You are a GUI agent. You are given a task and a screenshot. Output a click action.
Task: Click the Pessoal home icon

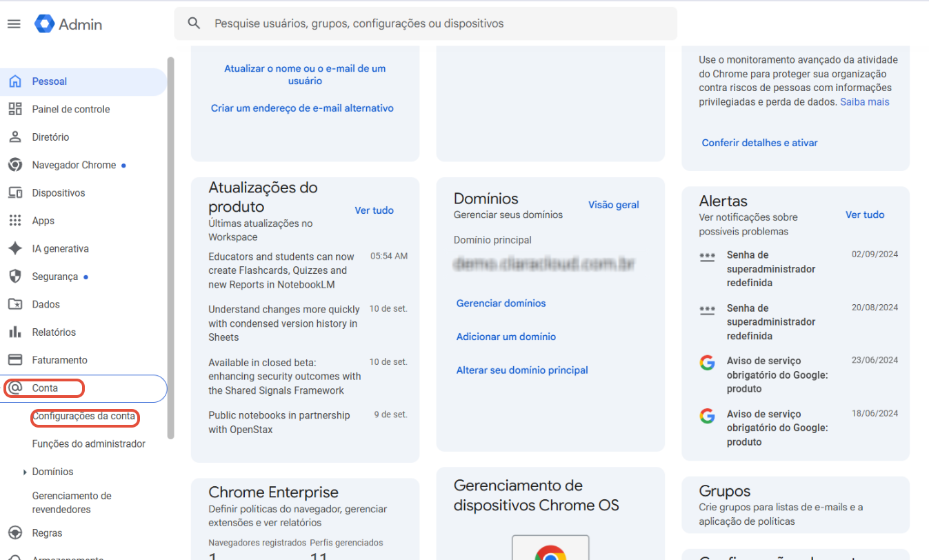15,81
